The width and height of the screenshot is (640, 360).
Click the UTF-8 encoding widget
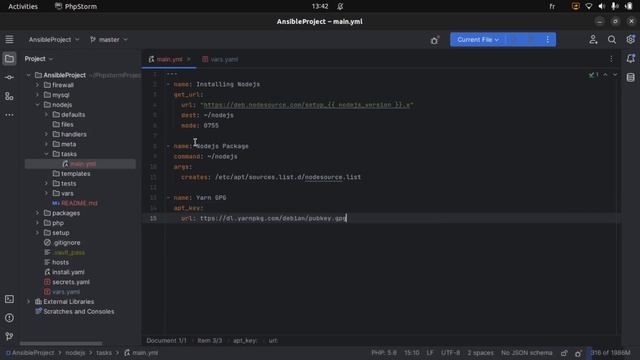pos(450,353)
